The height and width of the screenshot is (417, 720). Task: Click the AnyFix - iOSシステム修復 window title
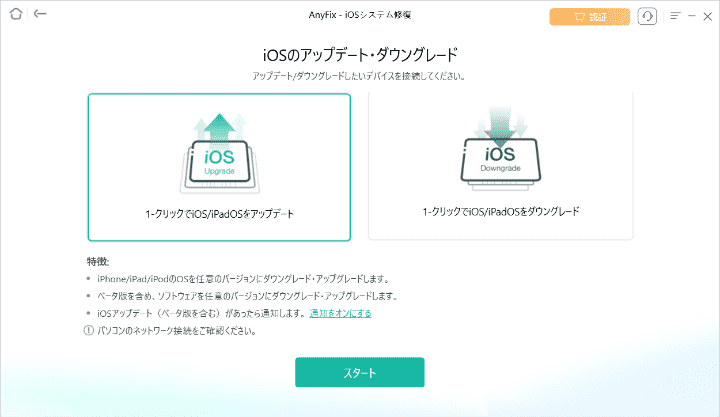[x=360, y=15]
